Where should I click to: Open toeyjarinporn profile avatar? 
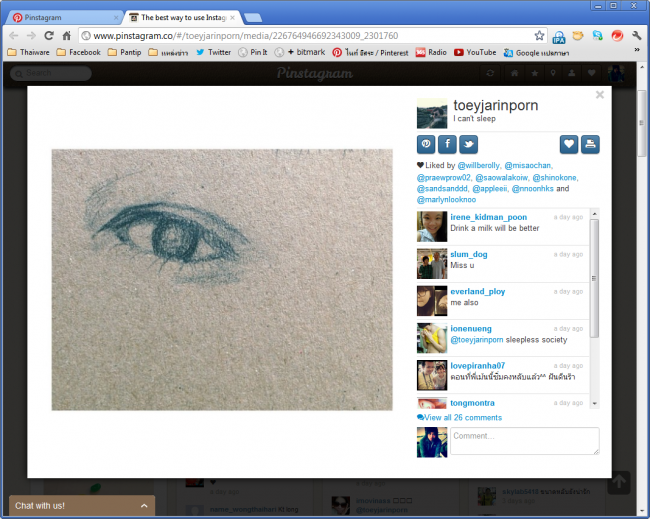(x=432, y=113)
